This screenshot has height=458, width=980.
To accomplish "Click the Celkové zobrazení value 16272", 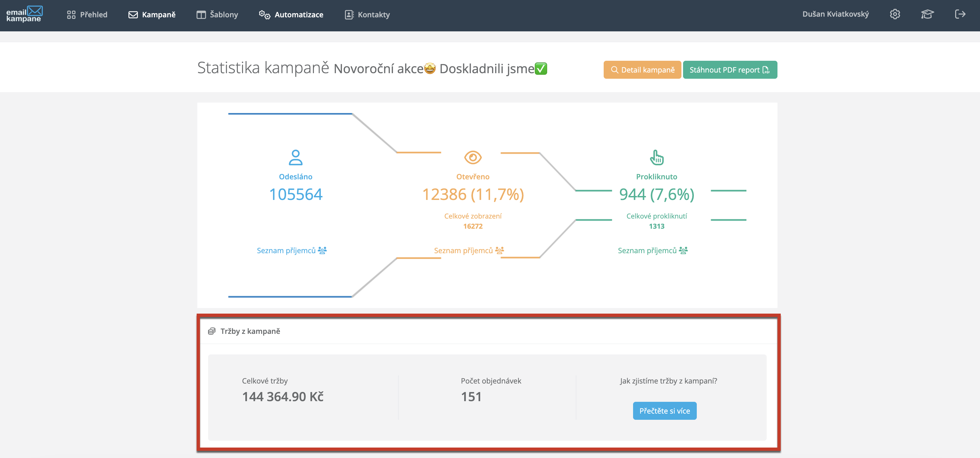I will click(x=473, y=226).
